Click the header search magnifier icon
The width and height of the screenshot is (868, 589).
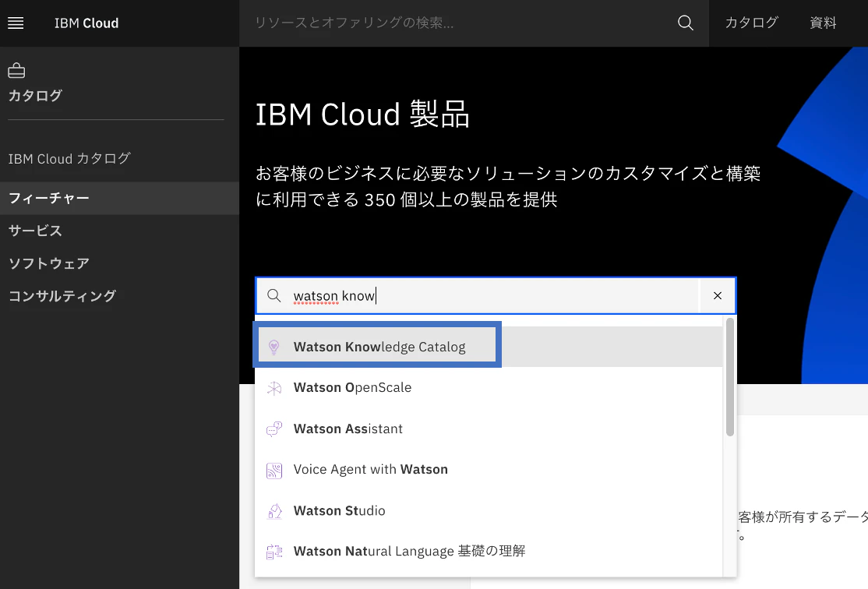[686, 23]
